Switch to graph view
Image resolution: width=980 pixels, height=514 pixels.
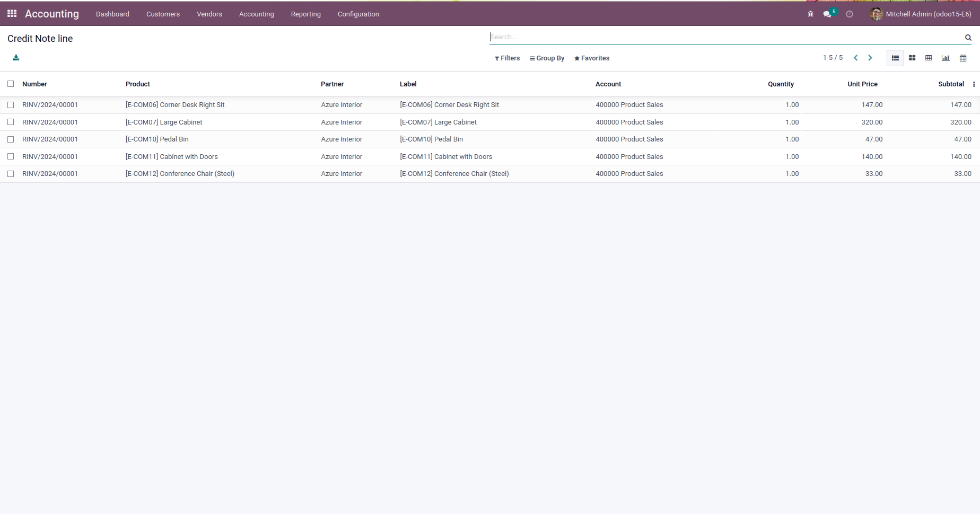tap(946, 58)
